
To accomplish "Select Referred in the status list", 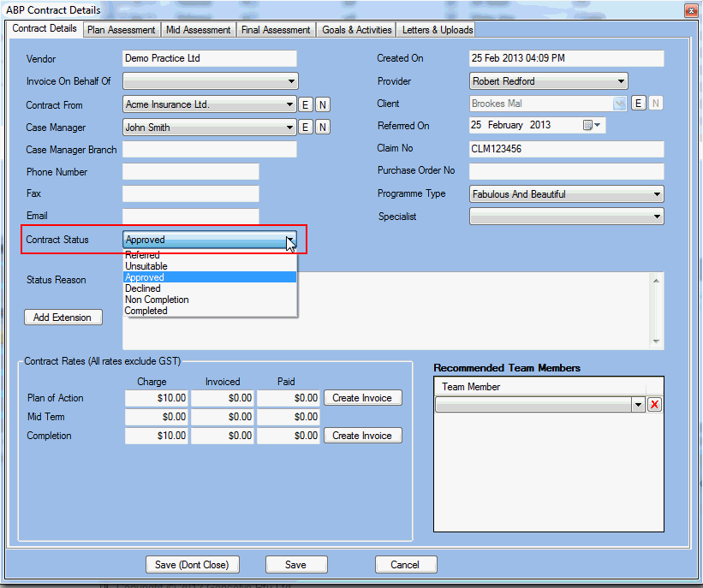I will [x=210, y=255].
